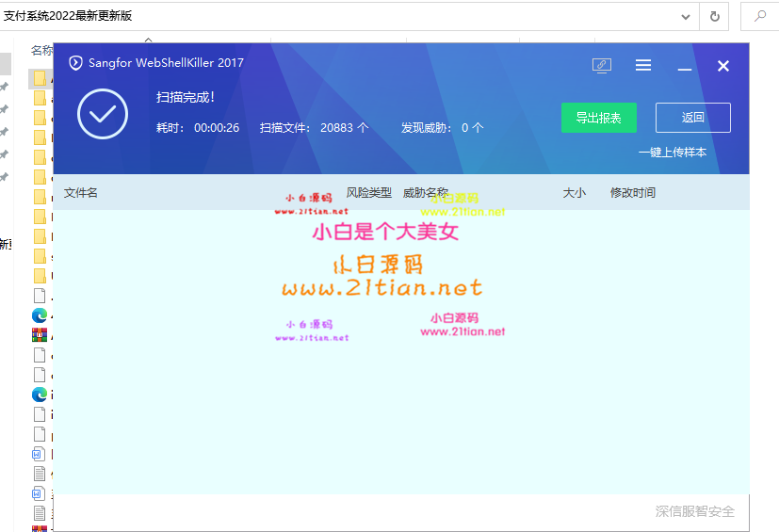Screen dimensions: 779x532
Task: Click the Sangfor WebShellKiller logo icon
Action: tap(75, 63)
